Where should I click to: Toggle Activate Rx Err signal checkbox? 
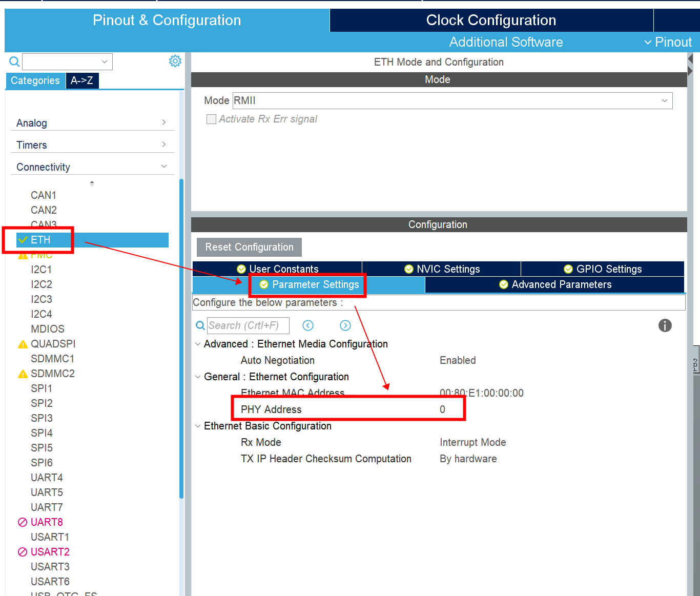pos(211,119)
